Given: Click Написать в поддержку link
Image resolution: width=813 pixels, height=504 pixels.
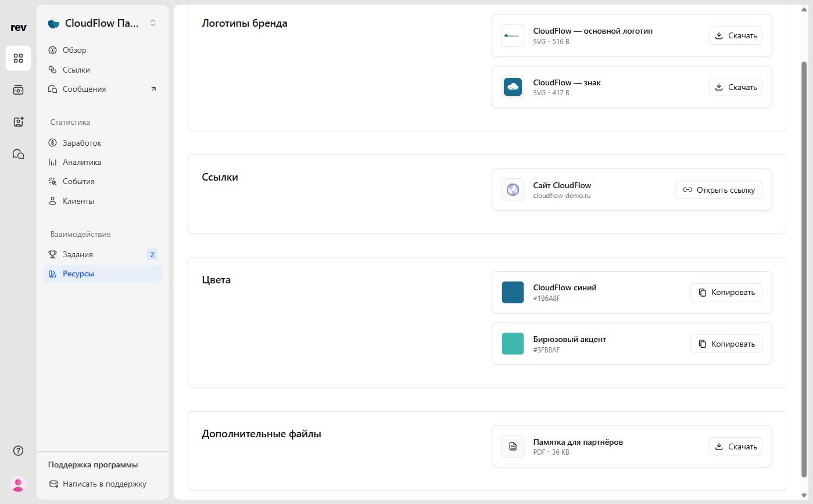Looking at the screenshot, I should coord(98,484).
